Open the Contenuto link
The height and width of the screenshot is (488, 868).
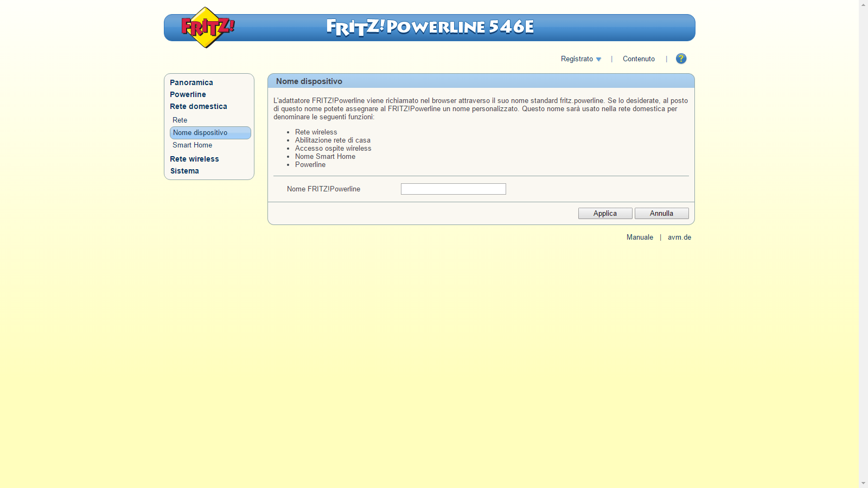pos(639,59)
